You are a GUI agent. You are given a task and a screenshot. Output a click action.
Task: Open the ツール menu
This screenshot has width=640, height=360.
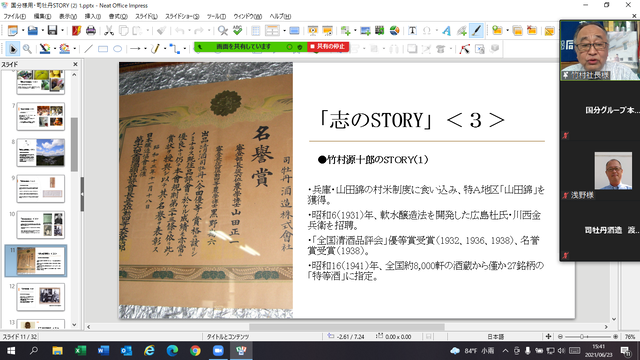coord(216,16)
